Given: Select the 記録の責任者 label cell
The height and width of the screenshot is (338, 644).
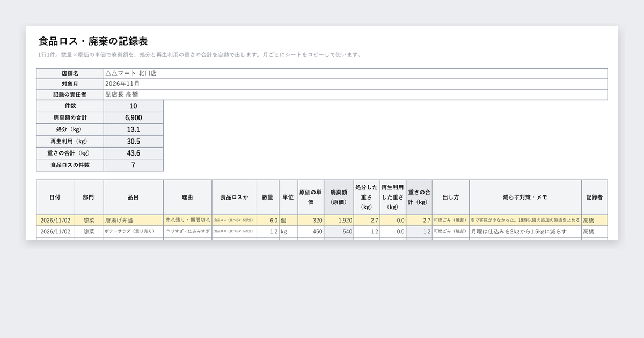Looking at the screenshot, I should [70, 95].
